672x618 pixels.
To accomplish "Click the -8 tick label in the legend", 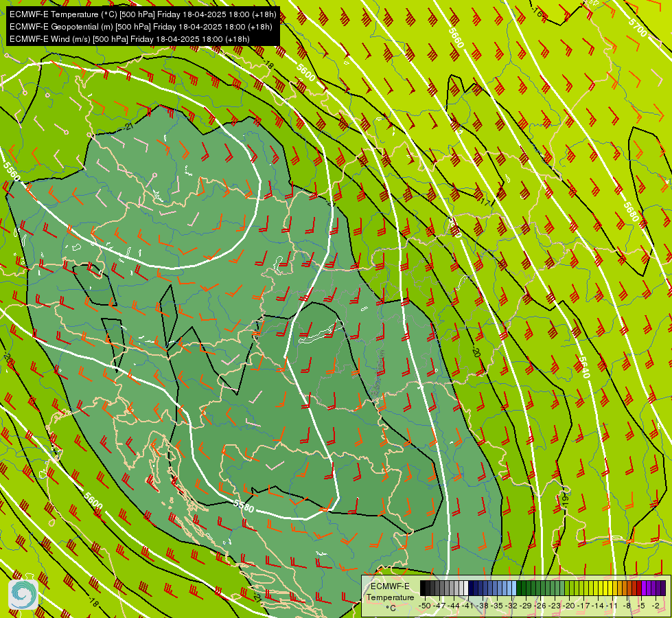I will pyautogui.click(x=627, y=606).
